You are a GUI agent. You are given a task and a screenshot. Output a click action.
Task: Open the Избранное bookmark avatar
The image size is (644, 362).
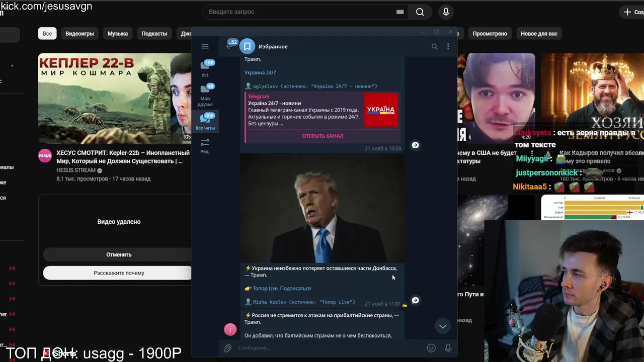pyautogui.click(x=247, y=46)
